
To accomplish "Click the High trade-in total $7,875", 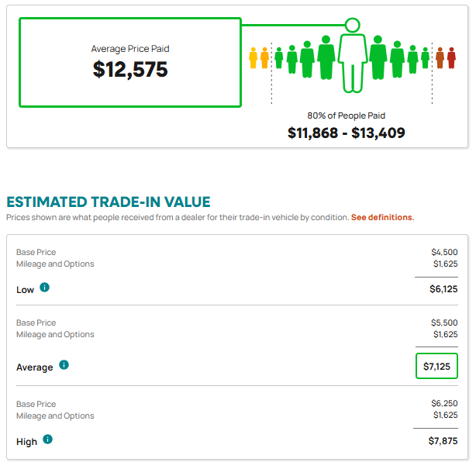I will tap(443, 441).
